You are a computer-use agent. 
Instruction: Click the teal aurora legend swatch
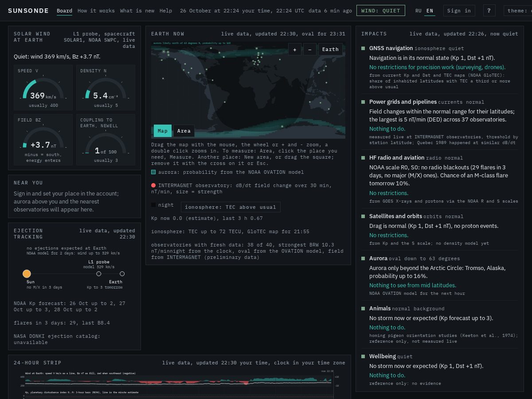tap(153, 172)
